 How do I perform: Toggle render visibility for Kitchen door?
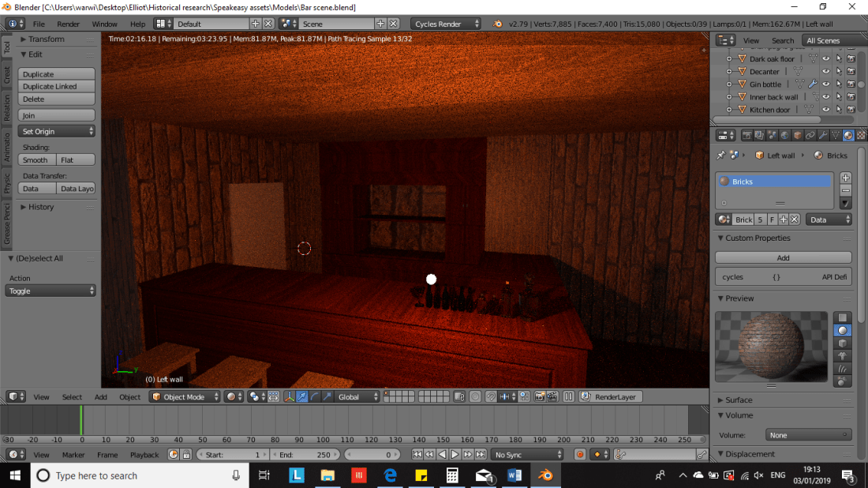[851, 110]
